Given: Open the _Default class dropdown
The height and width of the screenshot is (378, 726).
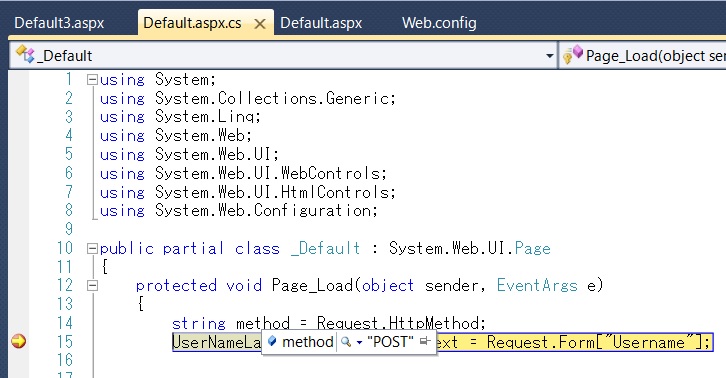Looking at the screenshot, I should point(549,56).
